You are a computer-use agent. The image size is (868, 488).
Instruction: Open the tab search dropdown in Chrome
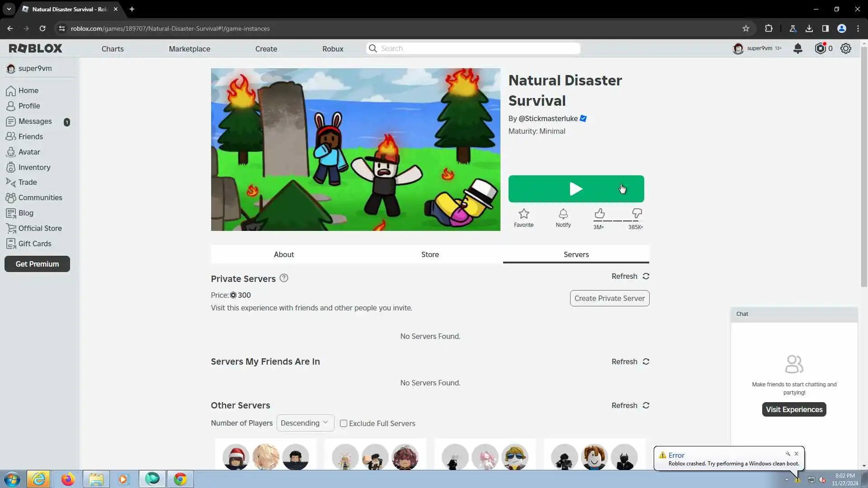9,9
